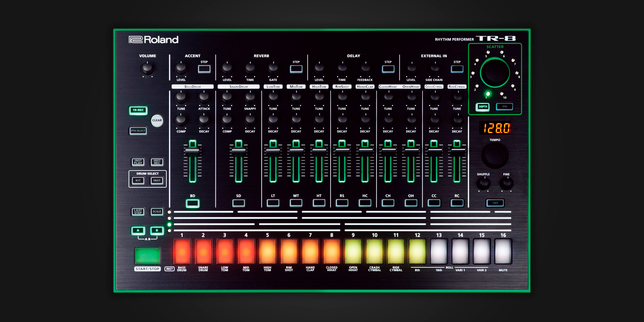Click the Accent LEVEL knob
The image size is (644, 322).
pos(181,68)
